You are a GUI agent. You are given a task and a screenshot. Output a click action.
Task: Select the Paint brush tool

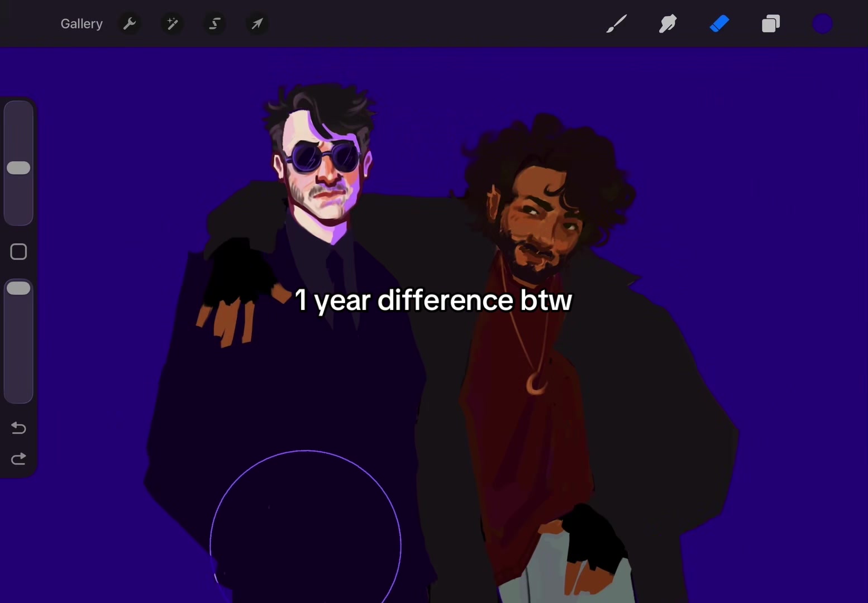pos(617,24)
